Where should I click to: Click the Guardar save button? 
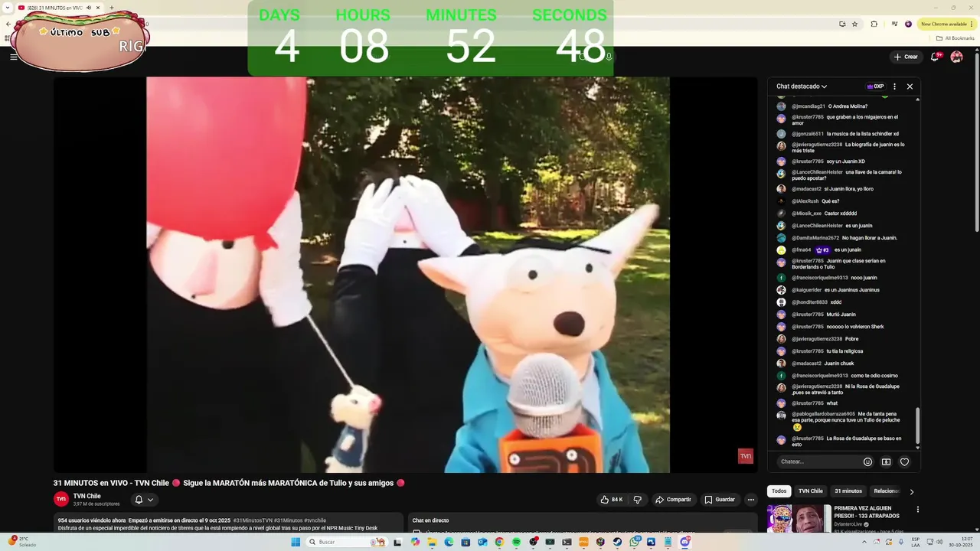coord(720,500)
